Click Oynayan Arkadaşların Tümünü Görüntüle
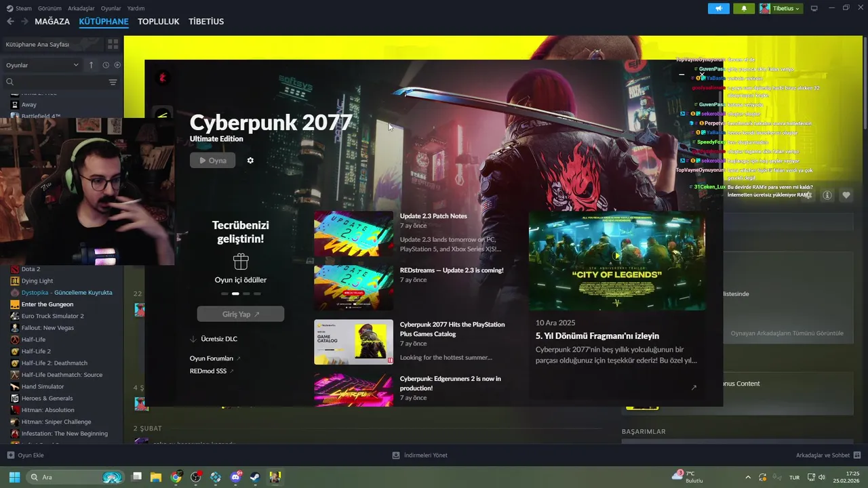Screen dimensions: 868x488 click(x=787, y=333)
